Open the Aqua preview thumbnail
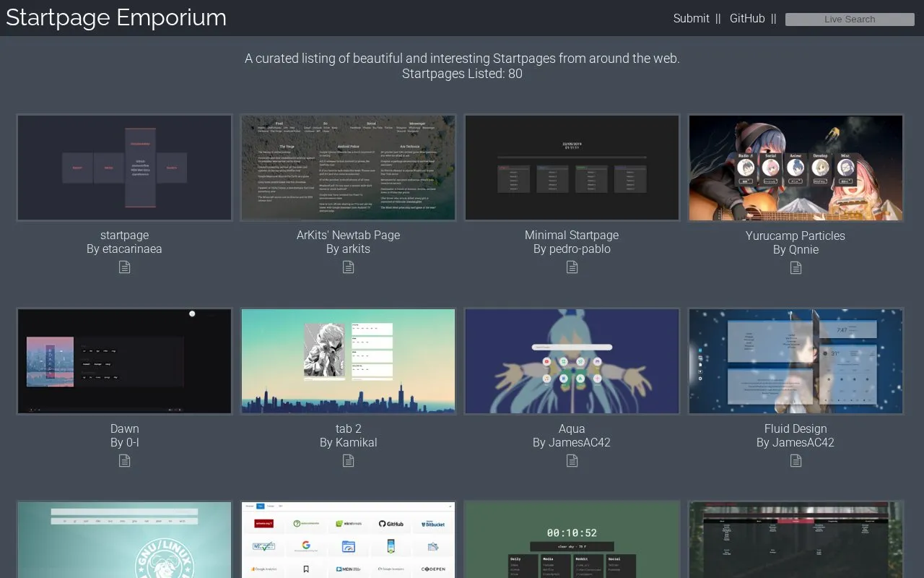Image resolution: width=924 pixels, height=578 pixels. click(572, 361)
